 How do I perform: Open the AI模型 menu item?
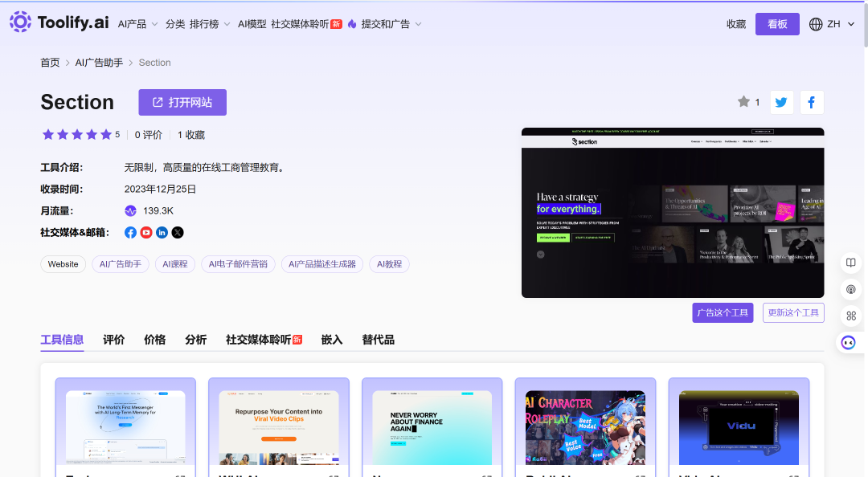(252, 24)
